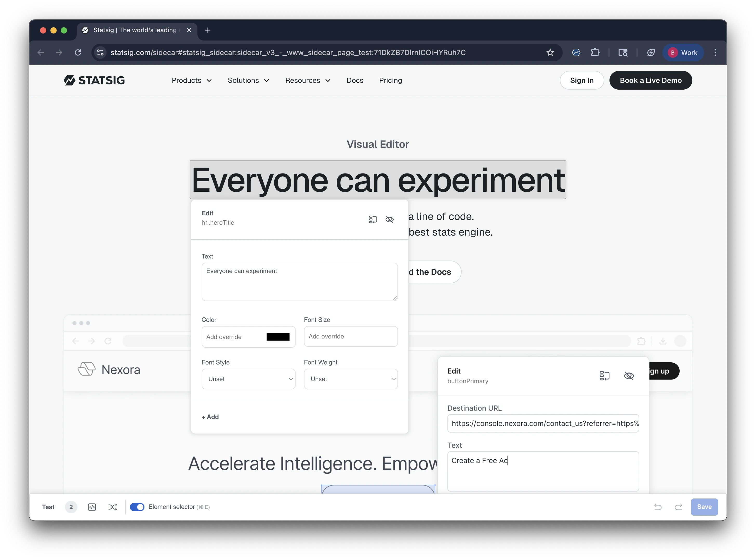
Task: Open the Font Weight dropdown
Action: [x=350, y=379]
